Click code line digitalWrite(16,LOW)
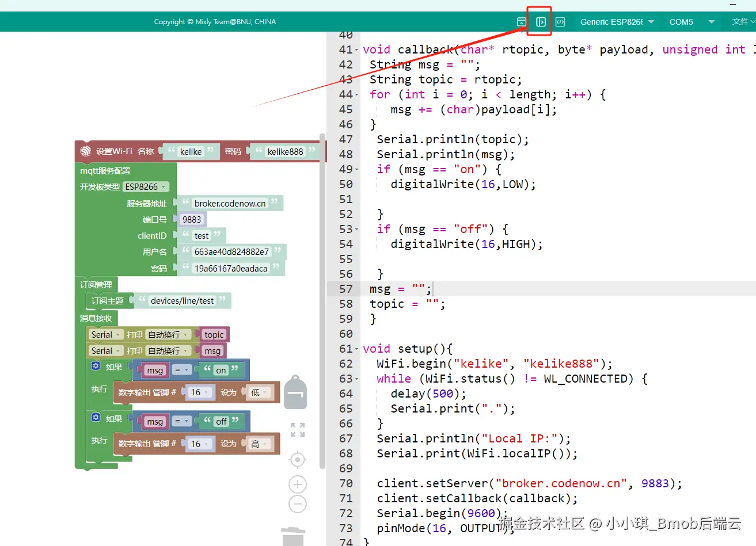This screenshot has width=756, height=546. click(463, 185)
